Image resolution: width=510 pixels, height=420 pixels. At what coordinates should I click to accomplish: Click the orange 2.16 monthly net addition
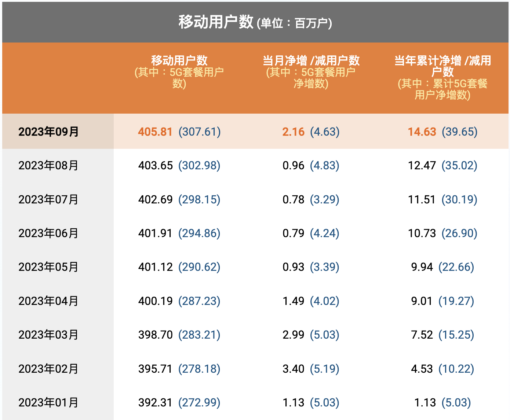293,132
